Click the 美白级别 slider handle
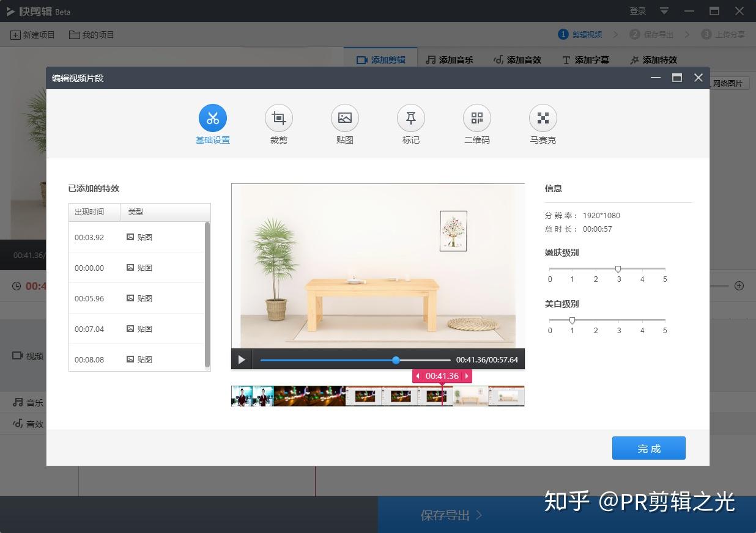This screenshot has height=533, width=756. click(x=572, y=320)
